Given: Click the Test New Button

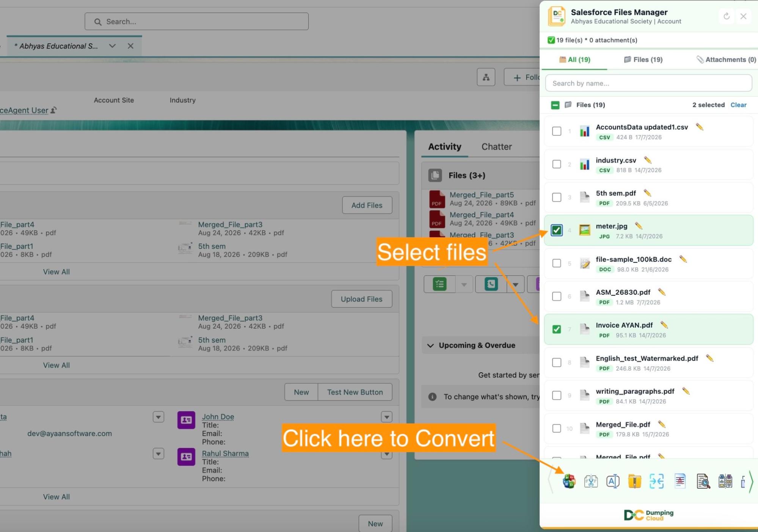Looking at the screenshot, I should point(355,392).
